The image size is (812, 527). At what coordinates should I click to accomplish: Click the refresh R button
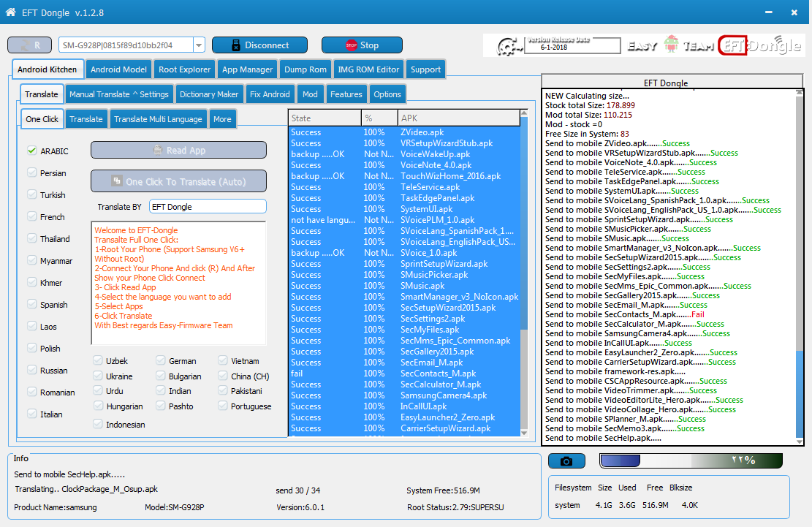tap(29, 45)
